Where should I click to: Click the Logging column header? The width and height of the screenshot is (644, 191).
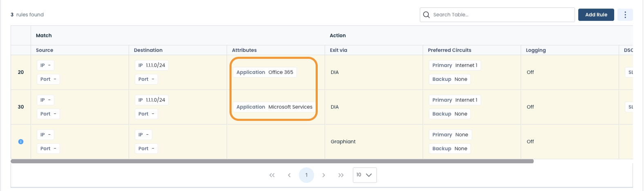pyautogui.click(x=536, y=50)
